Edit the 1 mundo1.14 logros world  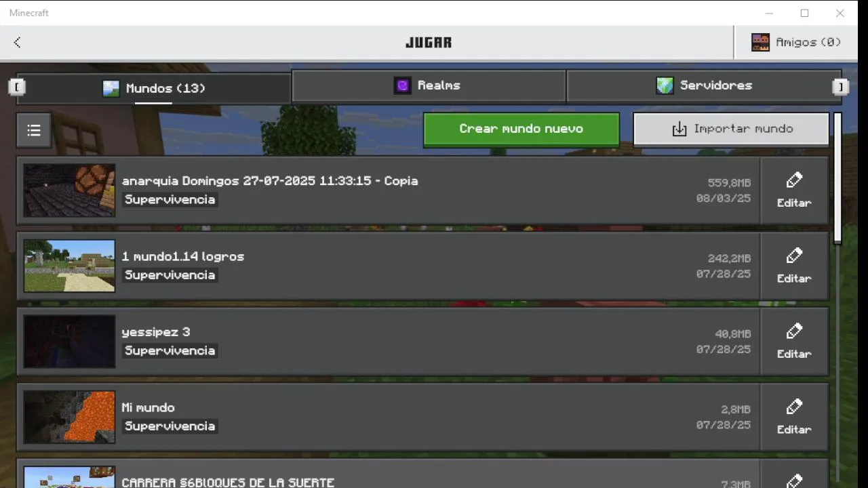click(794, 266)
